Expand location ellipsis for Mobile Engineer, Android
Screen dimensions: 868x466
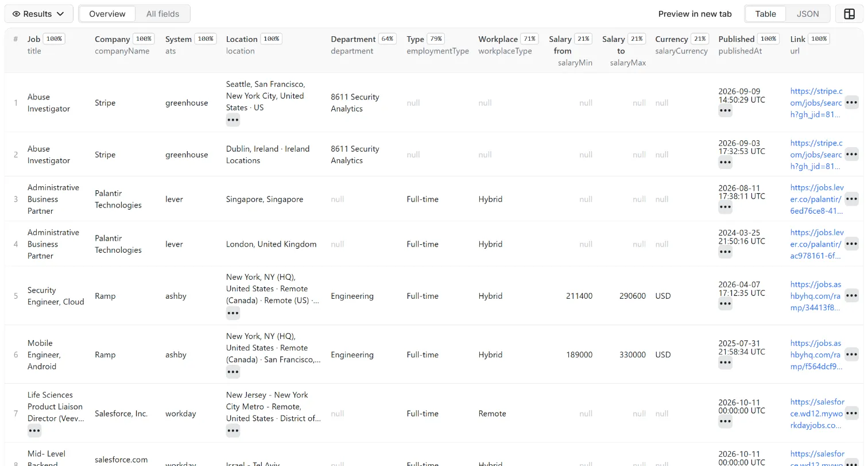point(232,372)
